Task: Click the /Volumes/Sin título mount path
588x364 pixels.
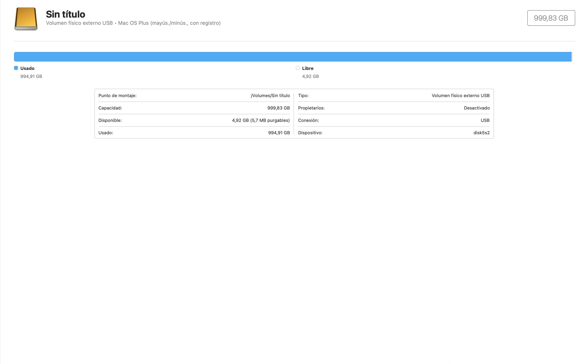Action: click(270, 95)
